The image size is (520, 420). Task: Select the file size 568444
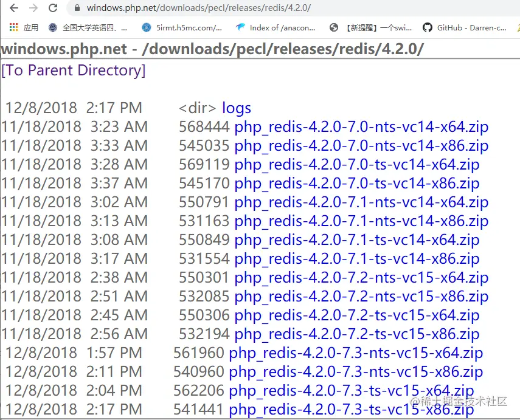pyautogui.click(x=204, y=126)
